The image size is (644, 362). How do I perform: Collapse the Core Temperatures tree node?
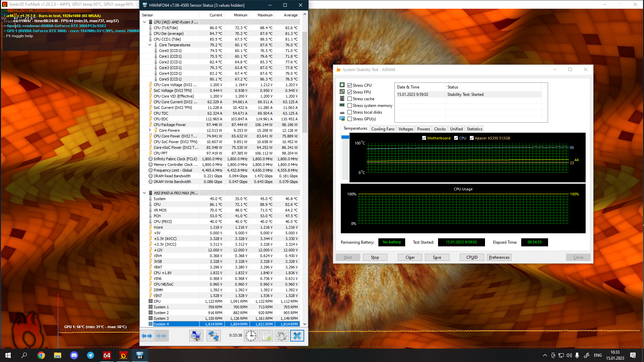tap(150, 45)
